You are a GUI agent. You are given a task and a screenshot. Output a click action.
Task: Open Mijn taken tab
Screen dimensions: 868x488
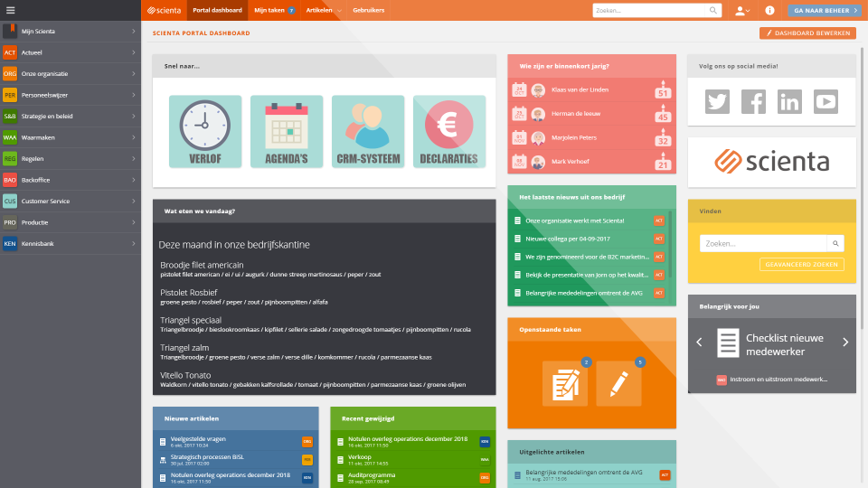pos(274,10)
